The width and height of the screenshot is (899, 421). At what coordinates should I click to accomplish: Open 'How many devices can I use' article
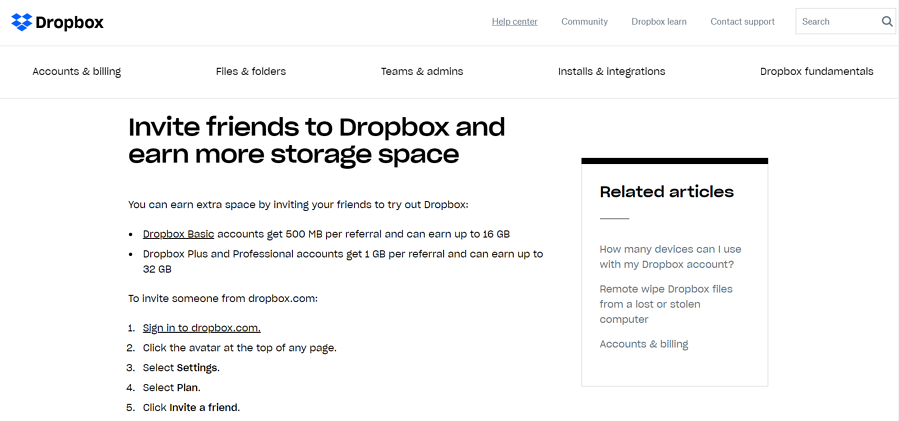point(671,257)
